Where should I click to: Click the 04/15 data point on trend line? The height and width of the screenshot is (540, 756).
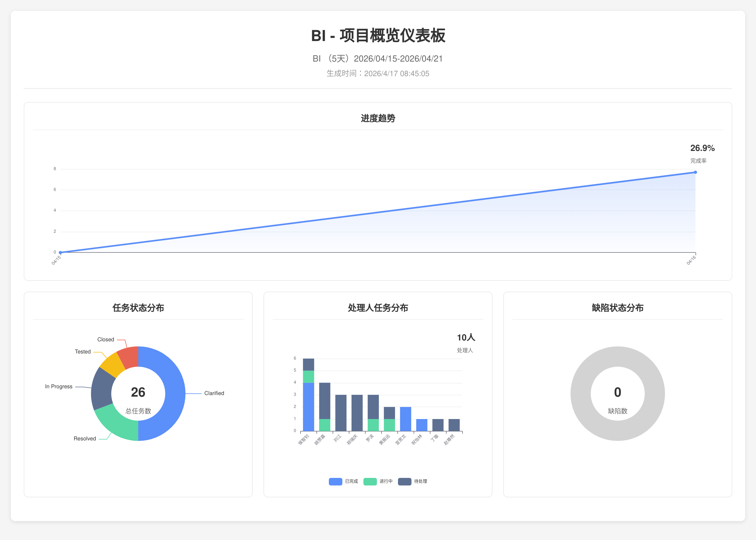pos(60,252)
